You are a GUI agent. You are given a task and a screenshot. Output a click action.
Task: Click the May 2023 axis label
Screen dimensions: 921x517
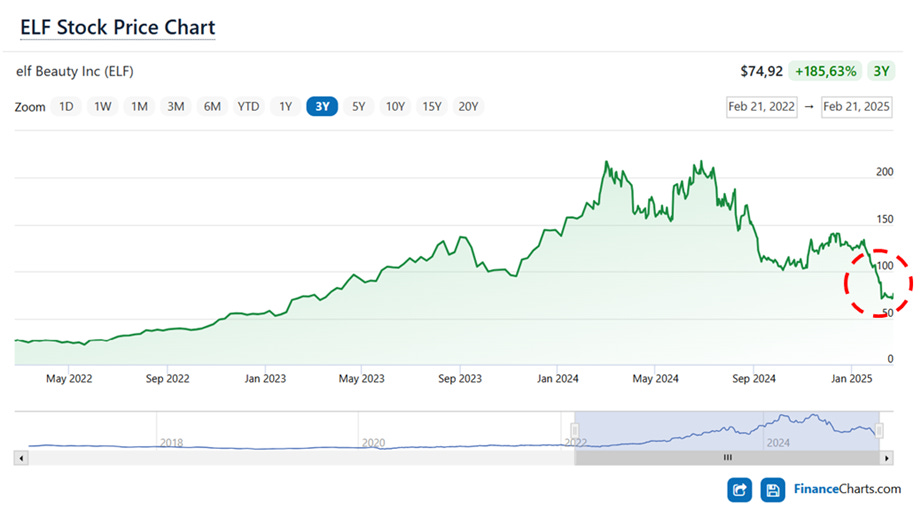pos(361,379)
